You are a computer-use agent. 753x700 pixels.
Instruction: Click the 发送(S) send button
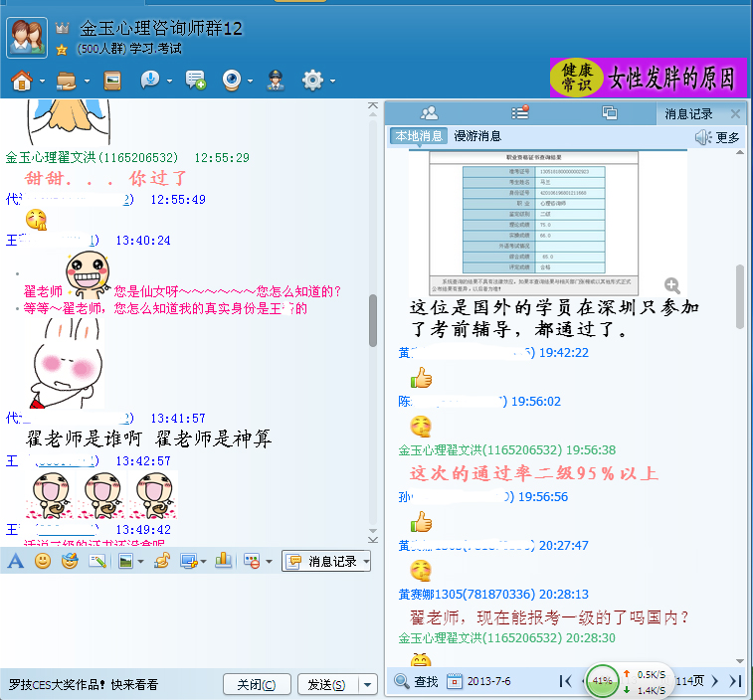click(326, 684)
